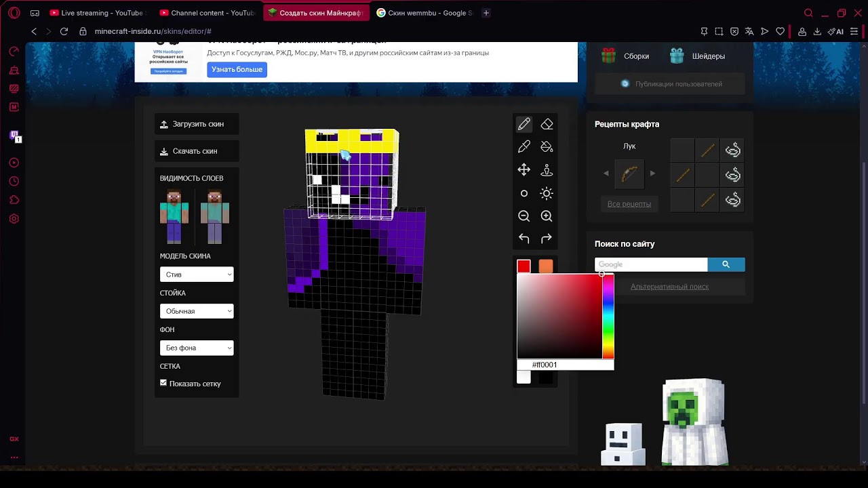Click the small circle tool icon
868x488 pixels.
pyautogui.click(x=524, y=193)
